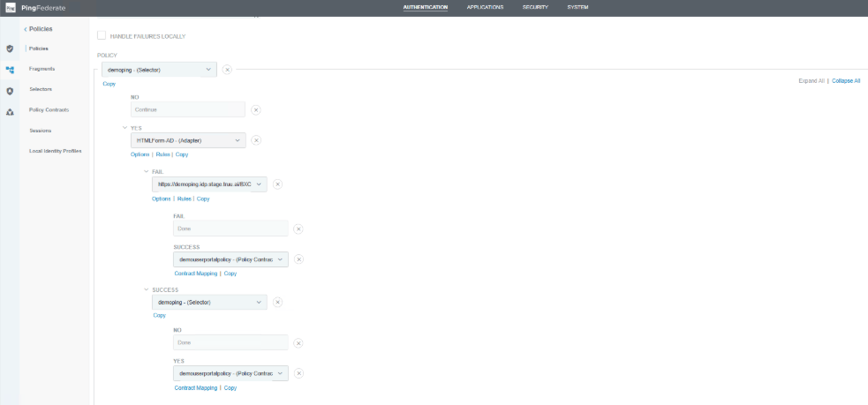Click Options under HTMLForm-AD Adapter

140,154
